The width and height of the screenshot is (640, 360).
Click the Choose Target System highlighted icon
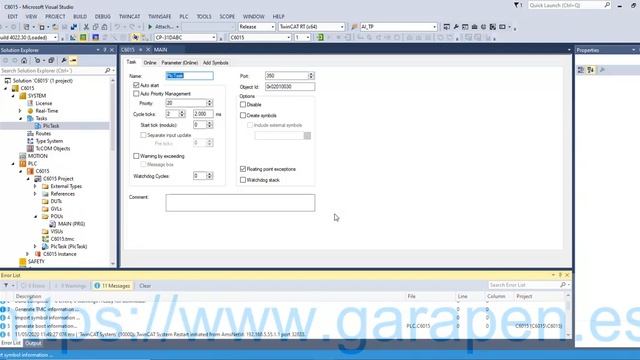pyautogui.click(x=135, y=38)
